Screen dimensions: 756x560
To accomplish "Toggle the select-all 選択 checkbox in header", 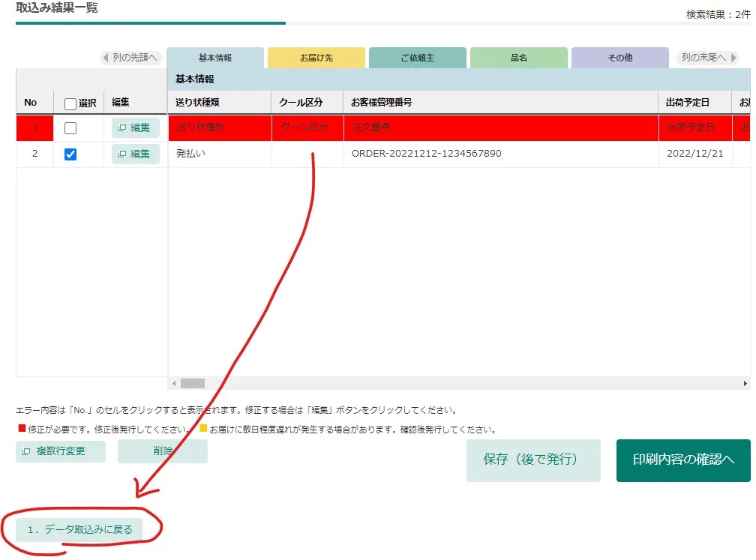I will point(70,103).
